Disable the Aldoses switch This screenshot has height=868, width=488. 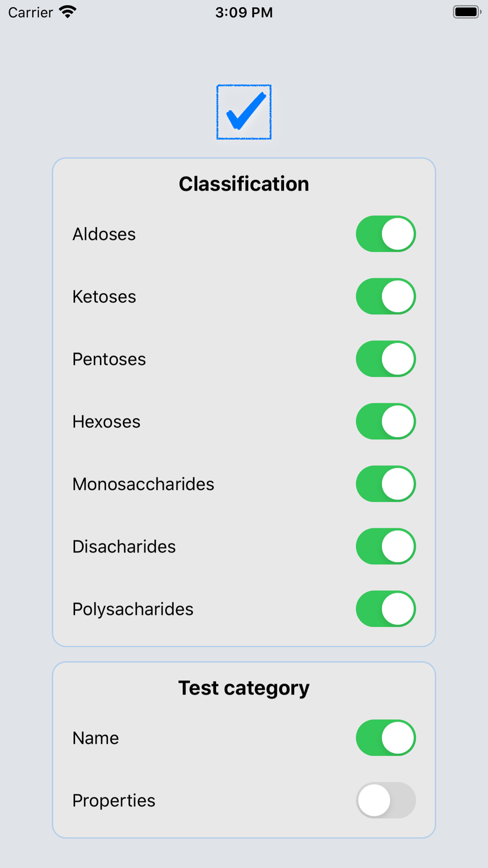point(386,234)
